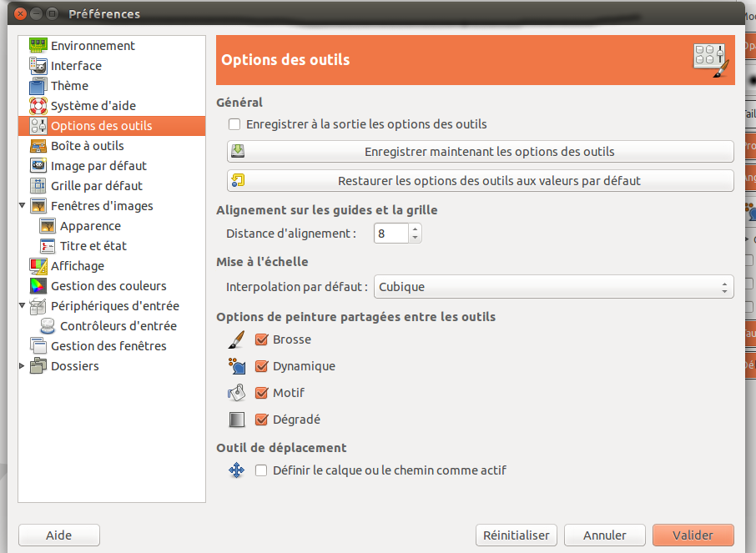Screen dimensions: 756x553
Task: Close the Préférences window
Action: coord(20,14)
